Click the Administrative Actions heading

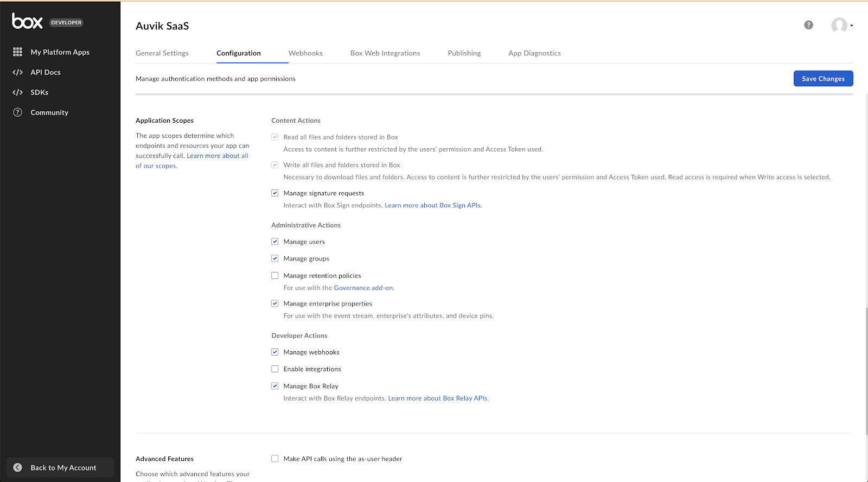(306, 225)
